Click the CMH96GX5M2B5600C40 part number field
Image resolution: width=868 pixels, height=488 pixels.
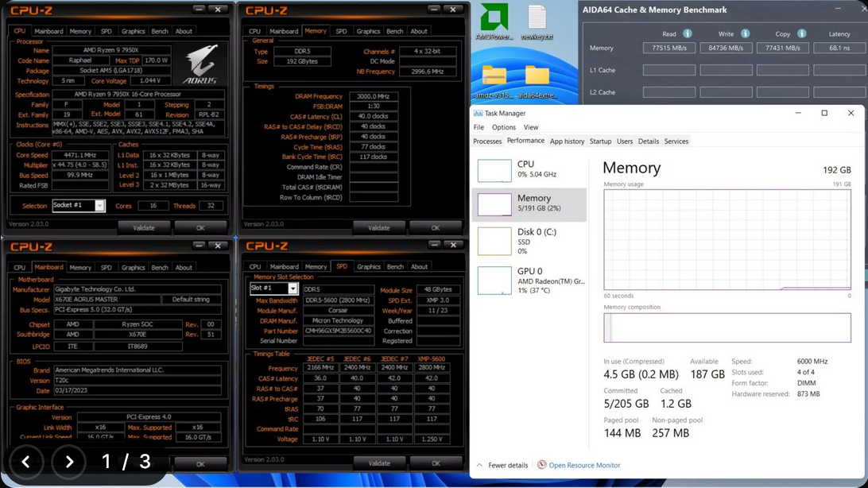pyautogui.click(x=338, y=331)
